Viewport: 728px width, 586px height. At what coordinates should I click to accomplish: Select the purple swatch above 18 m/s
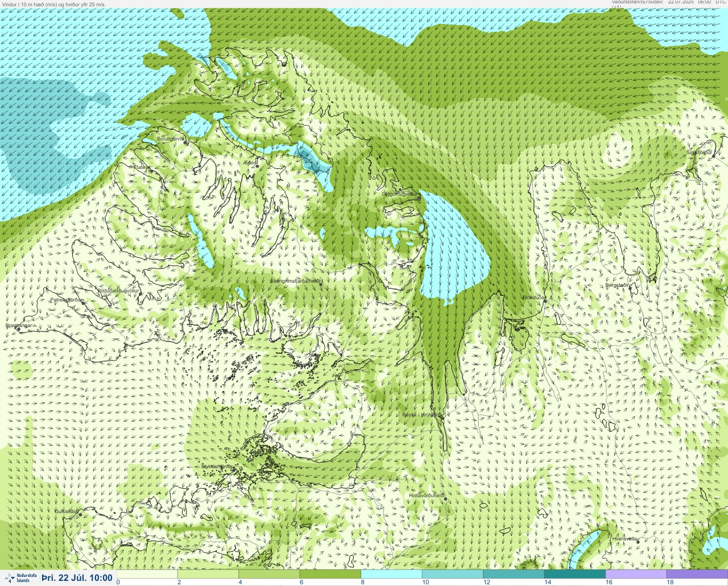(697, 574)
